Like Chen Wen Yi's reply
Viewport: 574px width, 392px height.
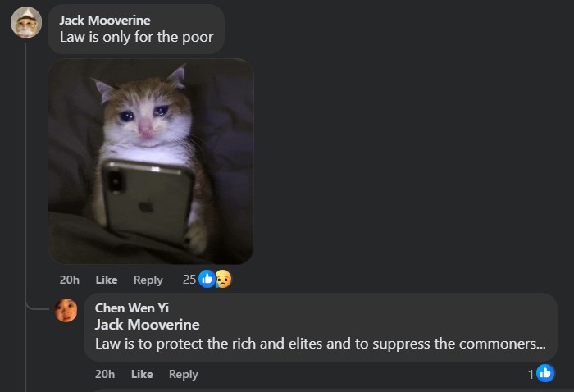142,374
